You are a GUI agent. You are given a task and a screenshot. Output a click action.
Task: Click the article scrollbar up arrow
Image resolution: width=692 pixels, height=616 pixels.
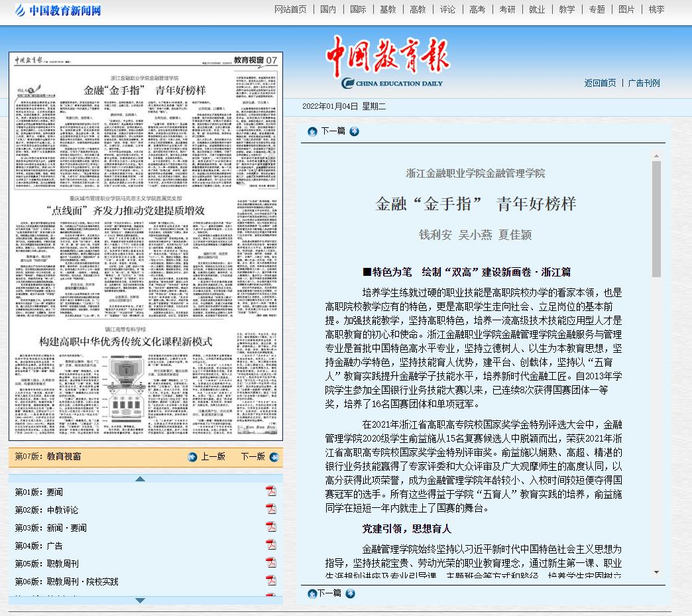tap(656, 156)
